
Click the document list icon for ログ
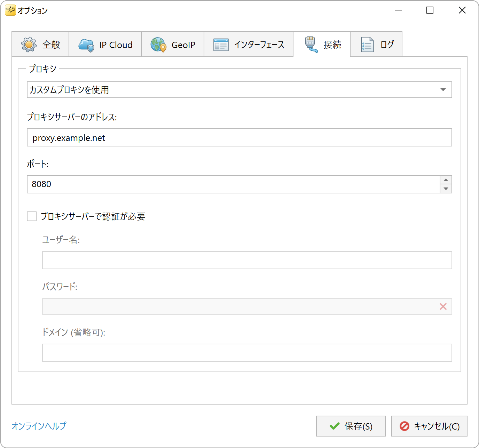click(x=368, y=45)
